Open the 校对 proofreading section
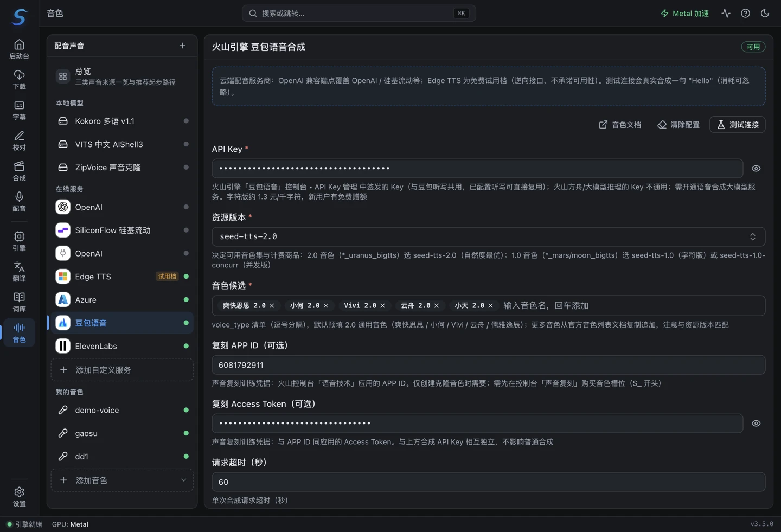Viewport: 781px width, 532px height. 20,140
